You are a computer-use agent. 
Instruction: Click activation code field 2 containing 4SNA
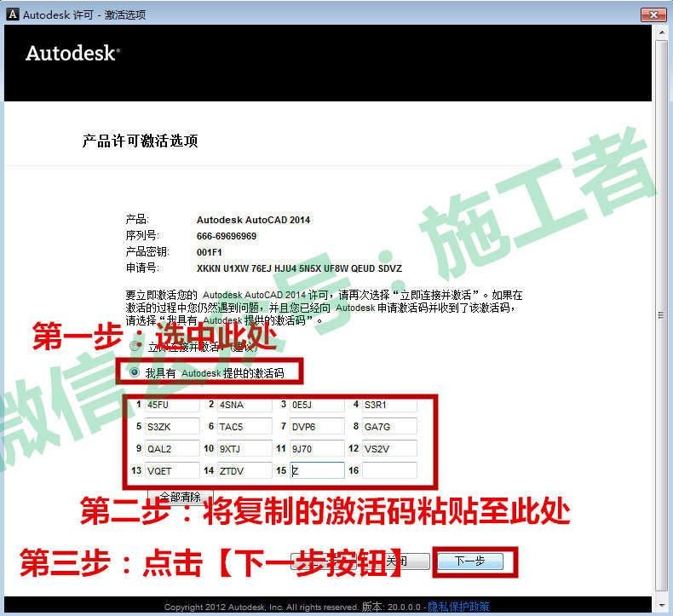244,405
